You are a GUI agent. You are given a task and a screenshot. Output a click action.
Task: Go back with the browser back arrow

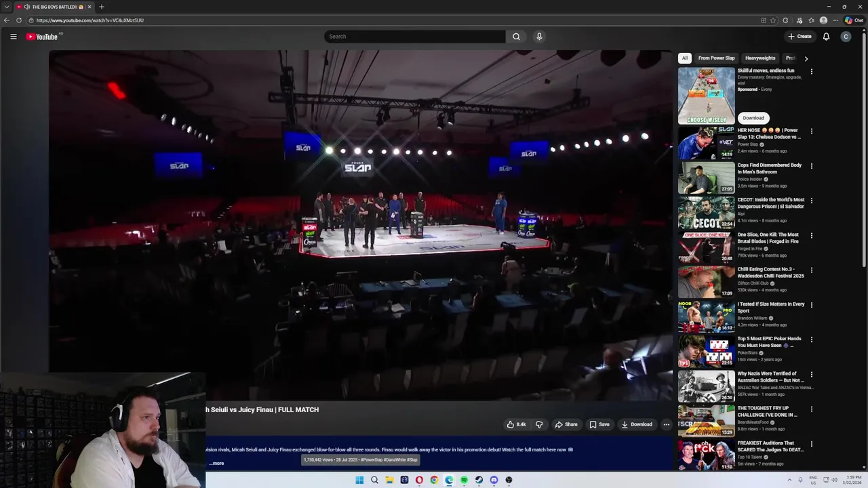point(7,20)
